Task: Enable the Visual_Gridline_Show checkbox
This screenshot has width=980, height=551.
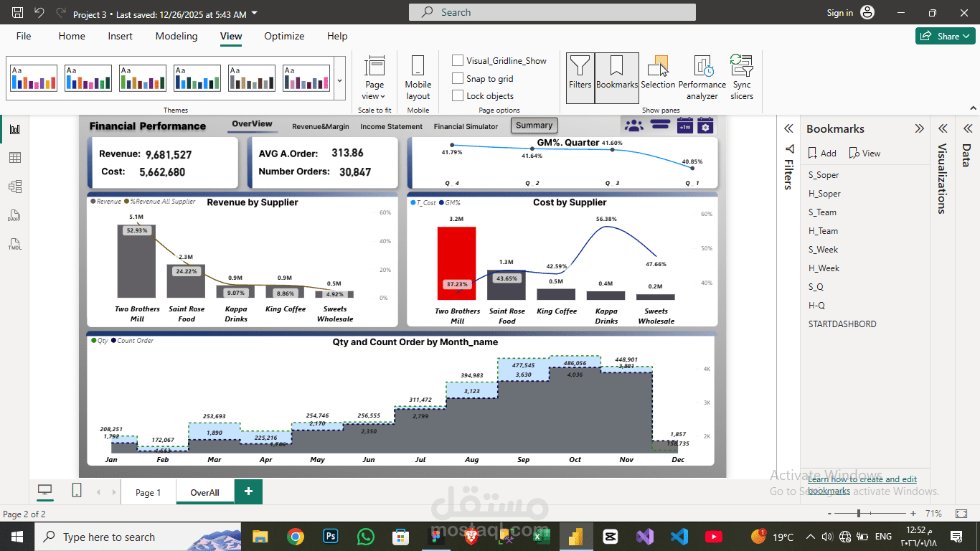Action: (x=458, y=60)
